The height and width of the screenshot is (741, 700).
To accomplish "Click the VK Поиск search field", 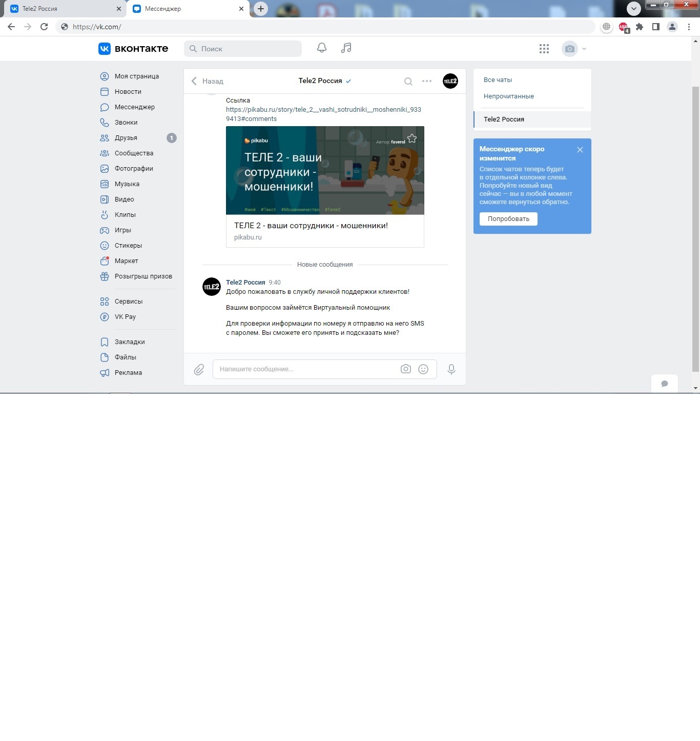I will point(243,49).
